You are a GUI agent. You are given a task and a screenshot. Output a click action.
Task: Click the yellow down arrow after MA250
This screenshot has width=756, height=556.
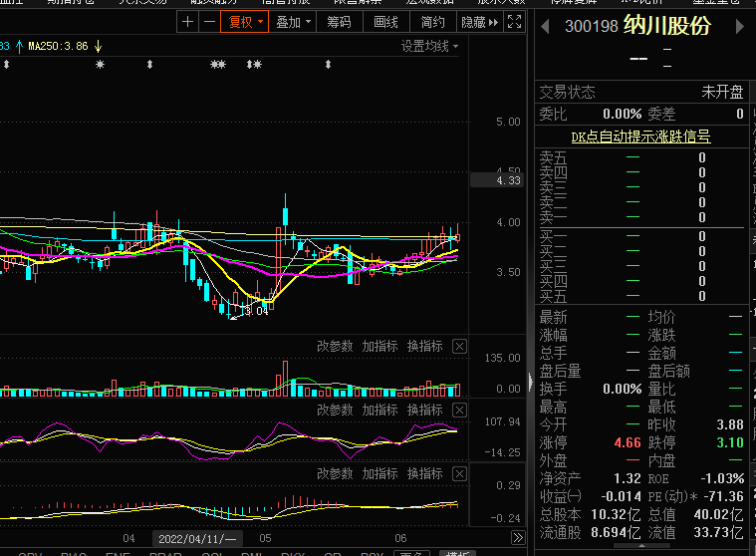(98, 46)
